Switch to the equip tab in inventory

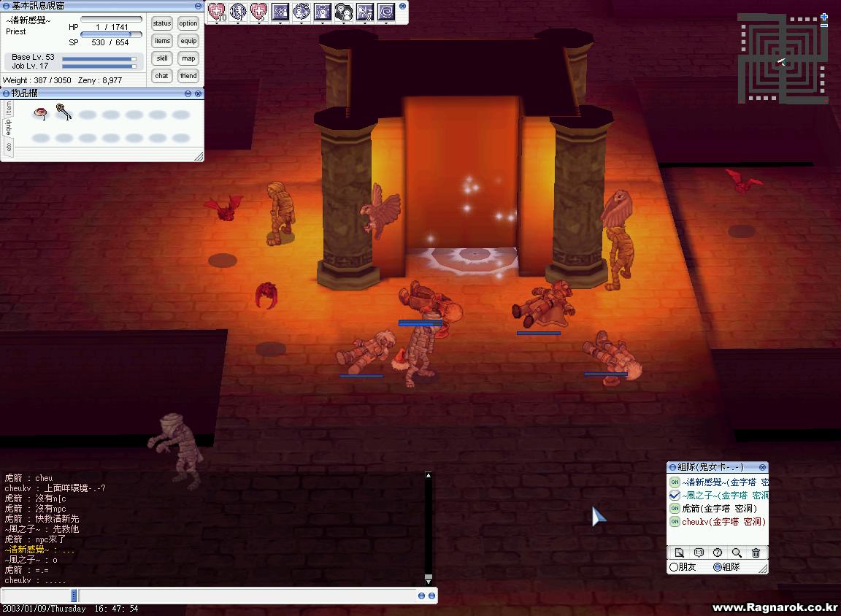8,127
